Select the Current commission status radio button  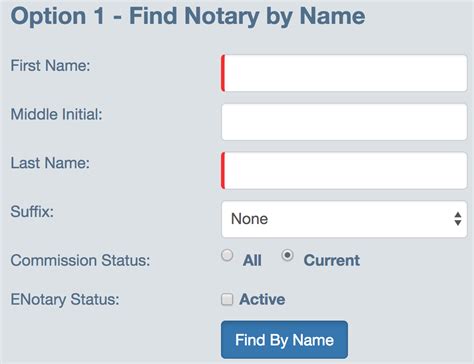click(x=287, y=256)
